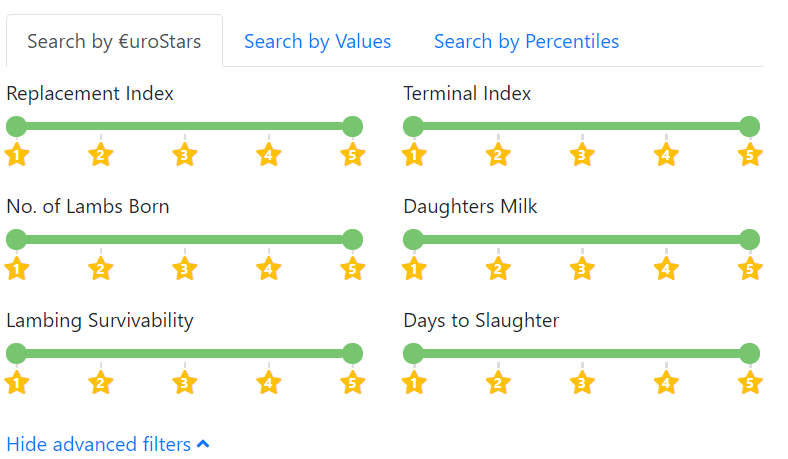The height and width of the screenshot is (459, 788).
Task: Click the 2-star icon under Terminal Index
Action: (x=497, y=155)
